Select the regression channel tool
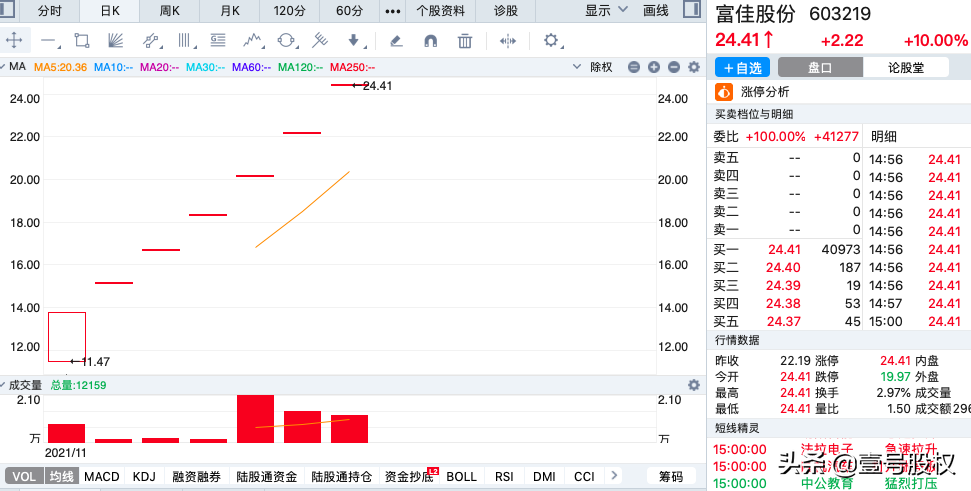This screenshot has width=971, height=491. (x=150, y=41)
